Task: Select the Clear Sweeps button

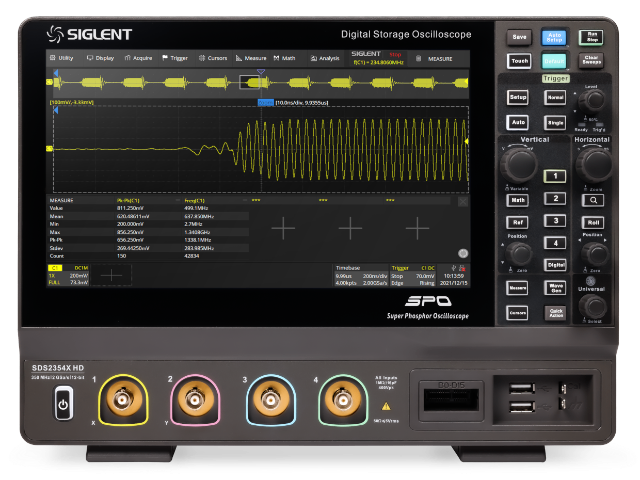Action: click(x=591, y=60)
